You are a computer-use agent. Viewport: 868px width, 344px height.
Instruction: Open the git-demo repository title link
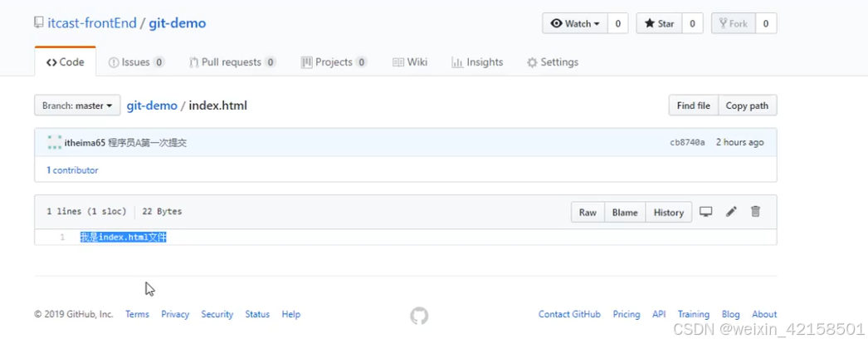tap(177, 23)
